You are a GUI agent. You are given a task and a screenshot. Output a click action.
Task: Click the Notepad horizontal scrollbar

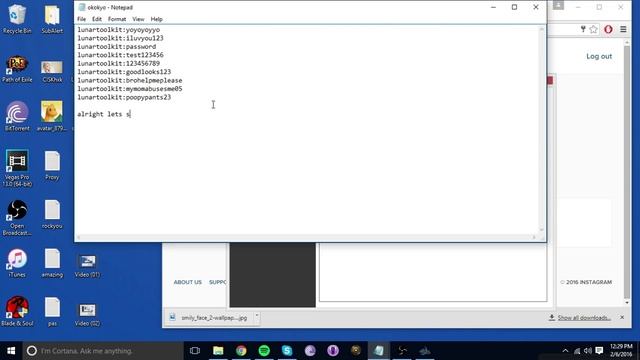click(x=306, y=237)
